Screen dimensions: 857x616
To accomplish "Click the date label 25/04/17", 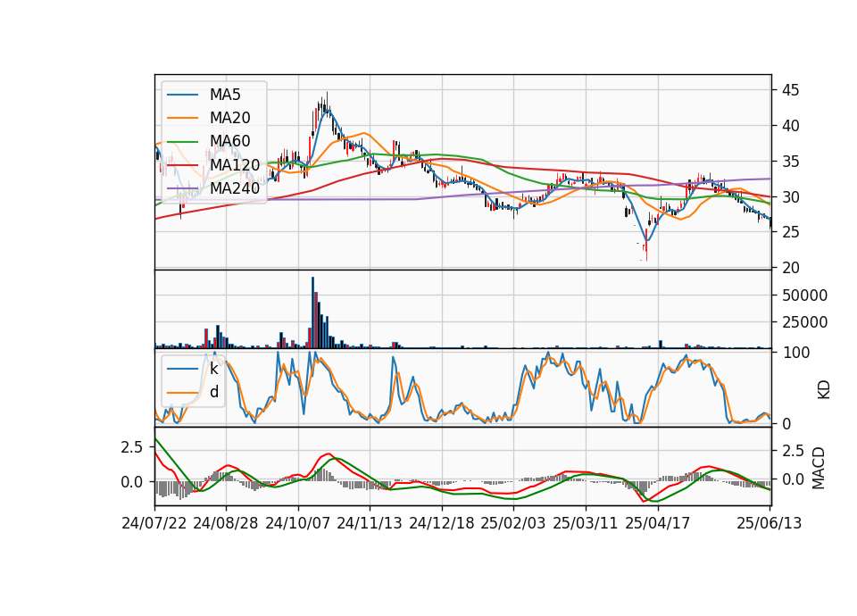I will tap(658, 523).
